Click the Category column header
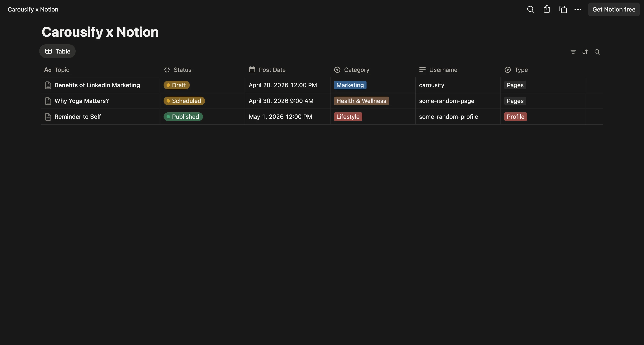The width and height of the screenshot is (644, 345). (x=373, y=70)
